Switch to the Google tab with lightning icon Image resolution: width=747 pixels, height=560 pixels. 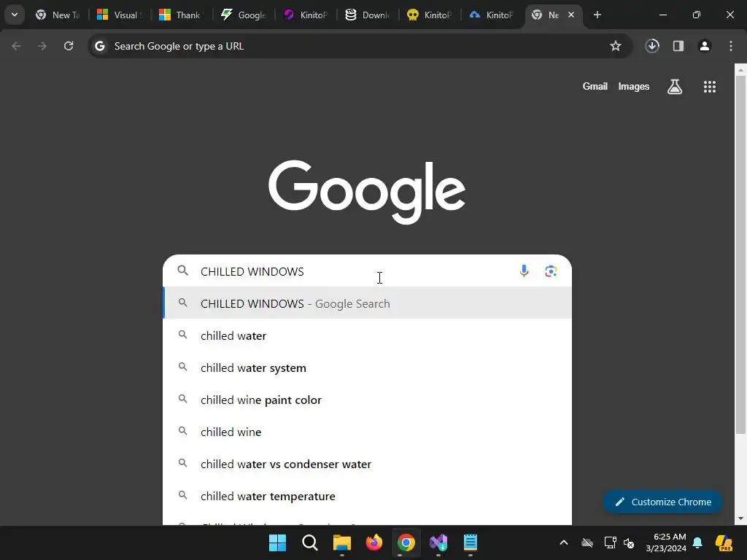pos(244,15)
